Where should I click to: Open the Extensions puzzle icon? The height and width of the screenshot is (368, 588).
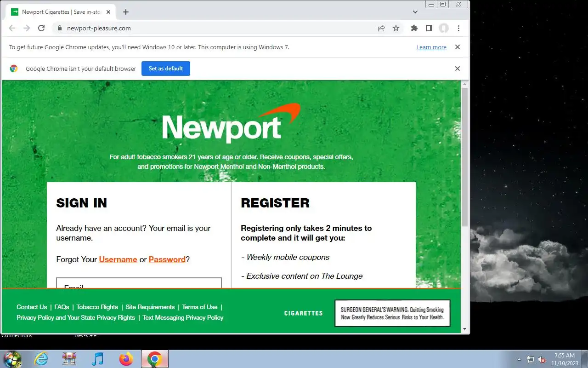point(414,28)
